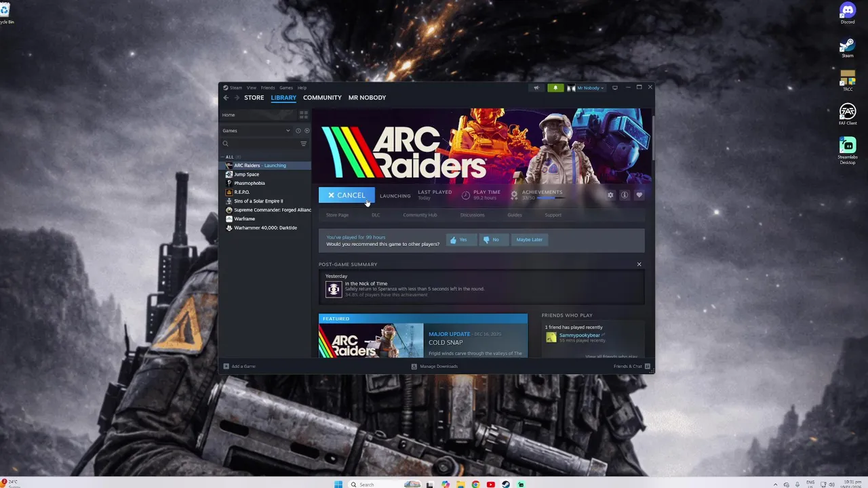Open the ARC Raiders settings gear
The image size is (868, 488).
pos(610,195)
